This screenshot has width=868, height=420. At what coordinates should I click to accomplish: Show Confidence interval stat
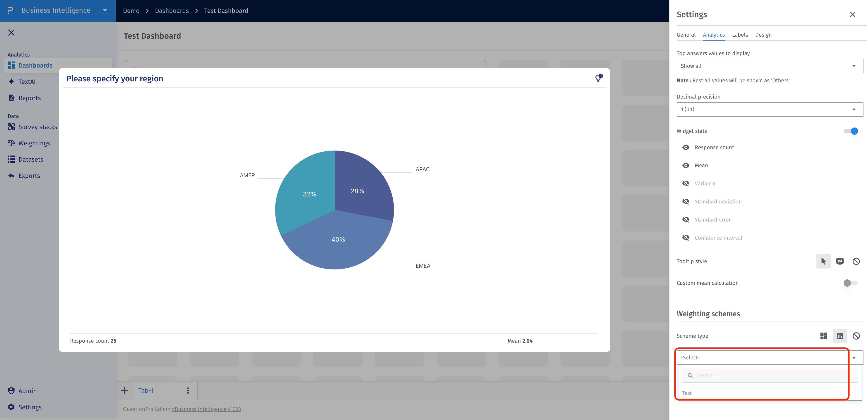tap(686, 238)
